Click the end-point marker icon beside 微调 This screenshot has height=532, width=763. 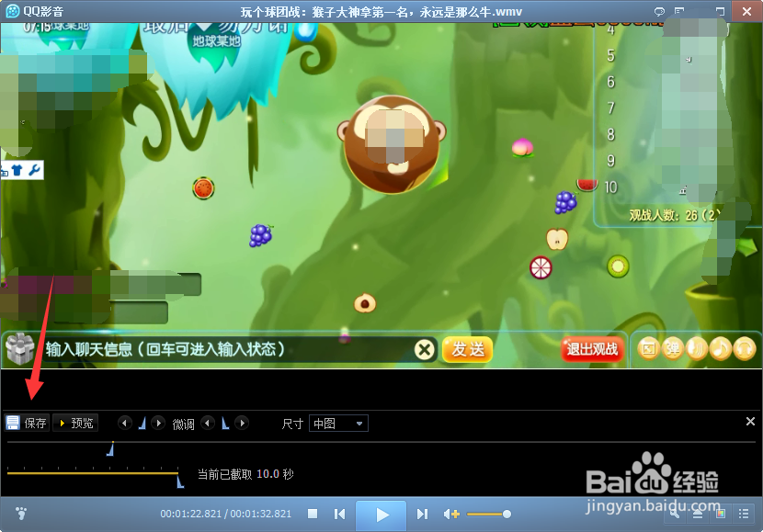pyautogui.click(x=225, y=423)
